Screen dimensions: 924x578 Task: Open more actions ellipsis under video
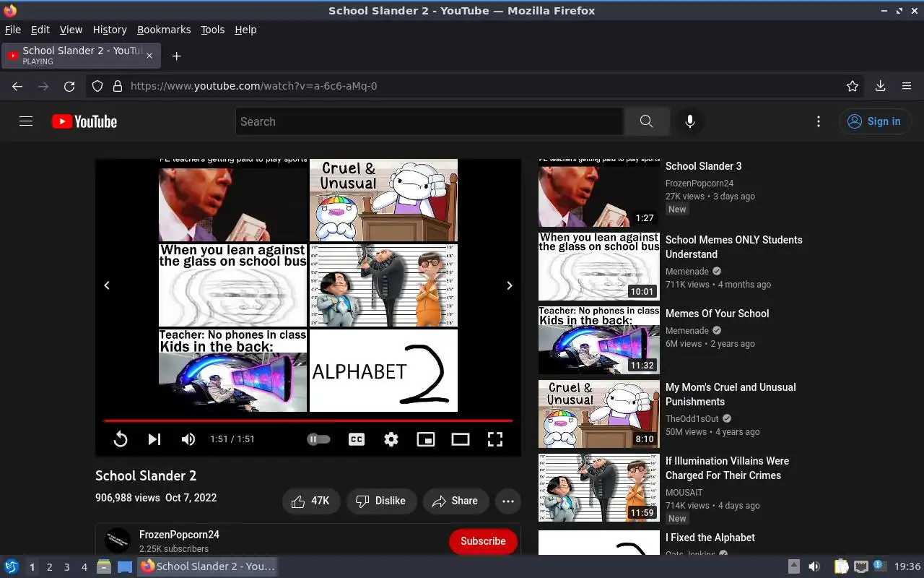pyautogui.click(x=508, y=501)
